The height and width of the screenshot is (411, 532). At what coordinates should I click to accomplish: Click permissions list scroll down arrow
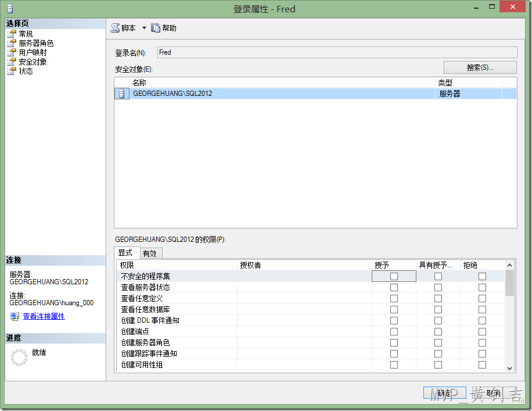509,368
